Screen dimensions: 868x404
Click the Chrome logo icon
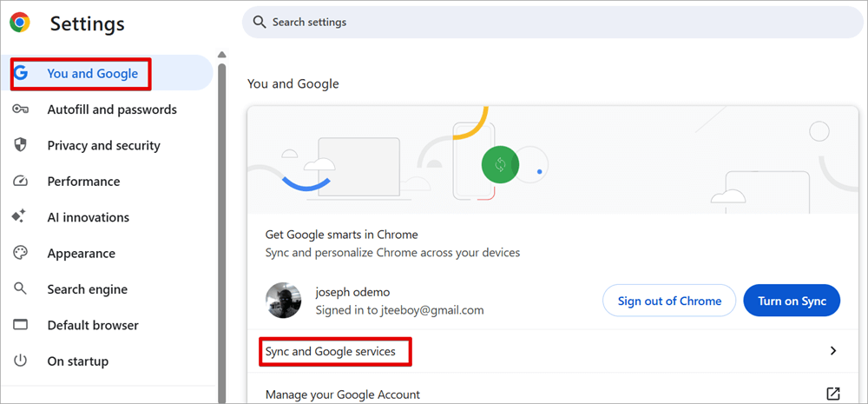[19, 23]
